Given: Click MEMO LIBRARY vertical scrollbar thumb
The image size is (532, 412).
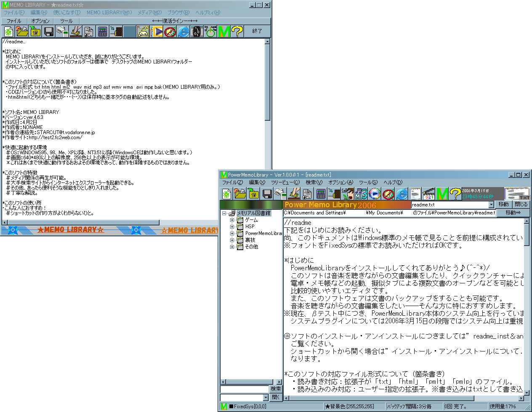Looking at the screenshot, I should [268, 83].
